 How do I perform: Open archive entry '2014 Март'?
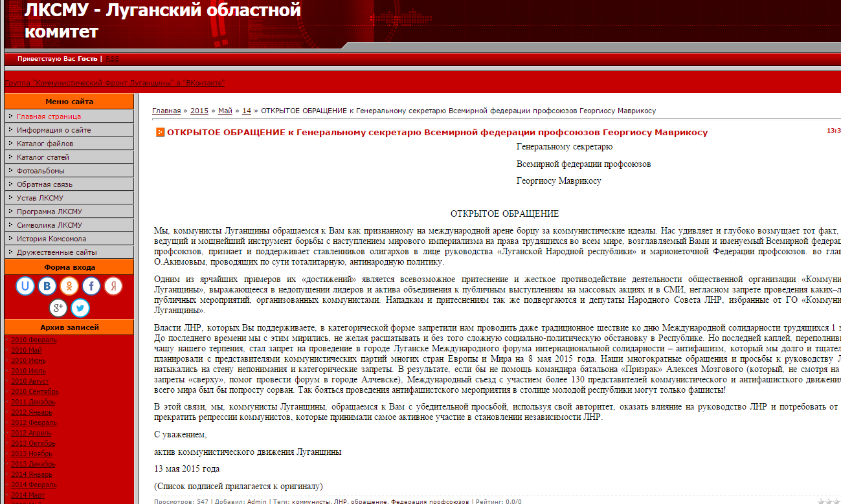click(x=28, y=495)
